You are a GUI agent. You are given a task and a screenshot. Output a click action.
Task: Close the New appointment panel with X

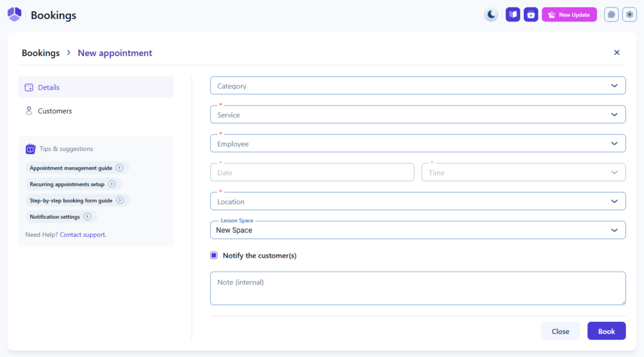[616, 53]
